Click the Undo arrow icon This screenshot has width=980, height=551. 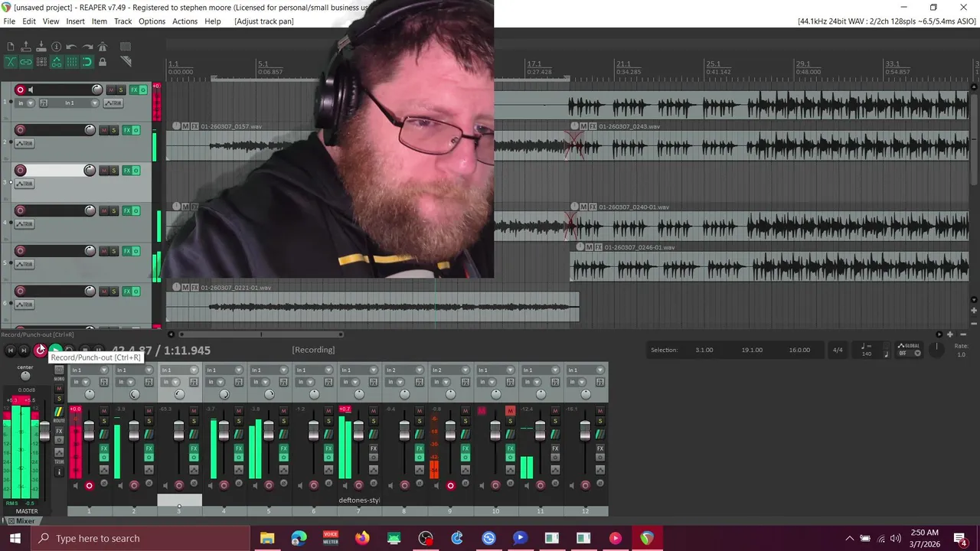point(71,47)
